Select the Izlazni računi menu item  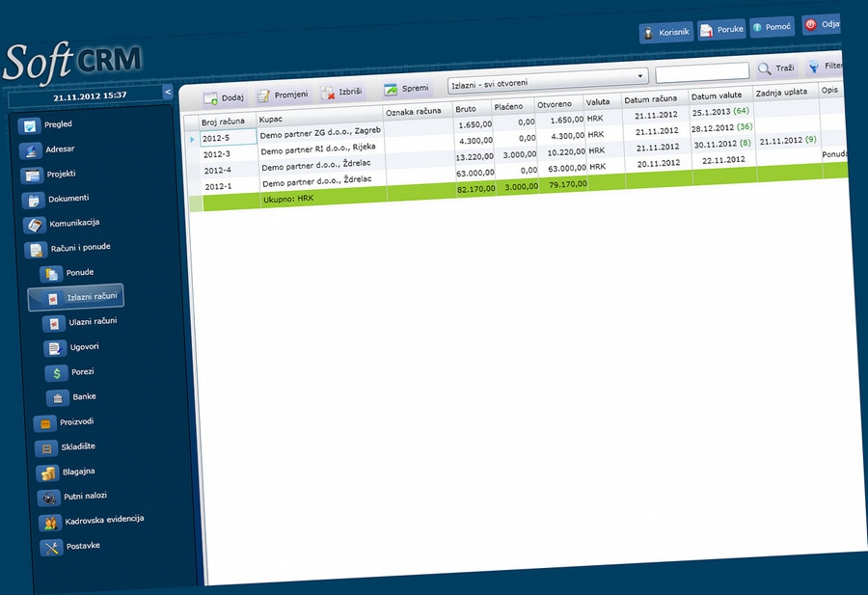(x=76, y=297)
